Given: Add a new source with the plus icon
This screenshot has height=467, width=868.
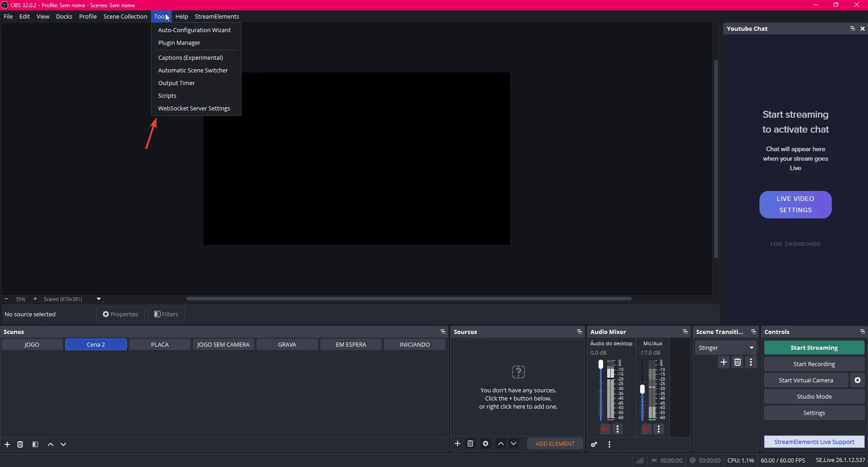Looking at the screenshot, I should click(x=458, y=443).
